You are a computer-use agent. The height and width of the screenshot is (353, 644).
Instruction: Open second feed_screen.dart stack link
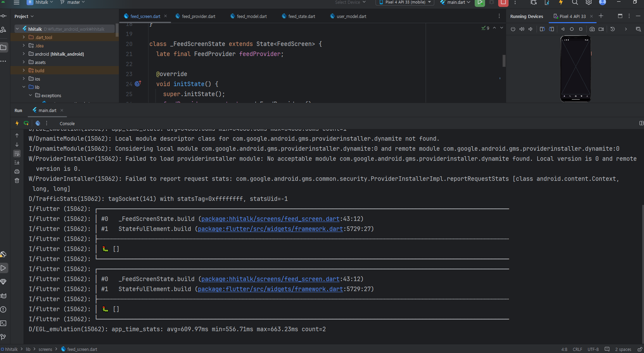(270, 279)
